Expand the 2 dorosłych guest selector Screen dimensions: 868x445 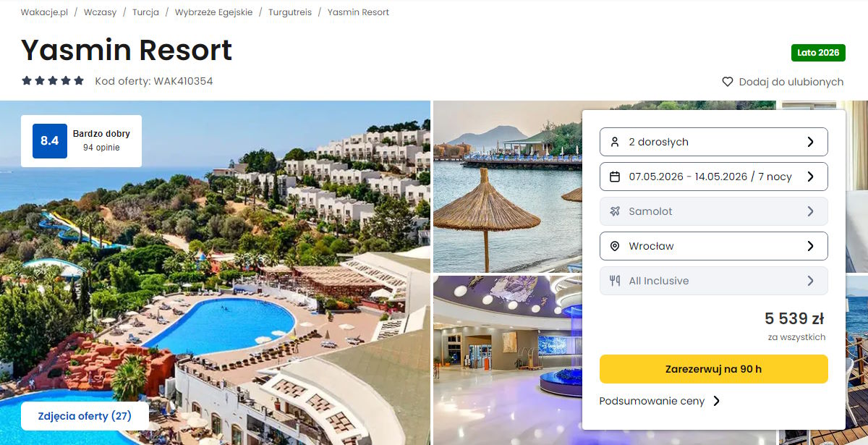714,142
